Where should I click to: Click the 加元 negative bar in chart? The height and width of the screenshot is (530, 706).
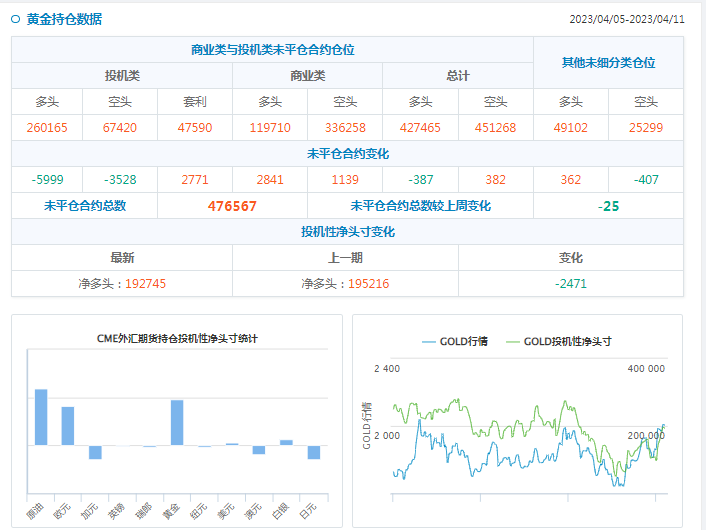(x=95, y=452)
